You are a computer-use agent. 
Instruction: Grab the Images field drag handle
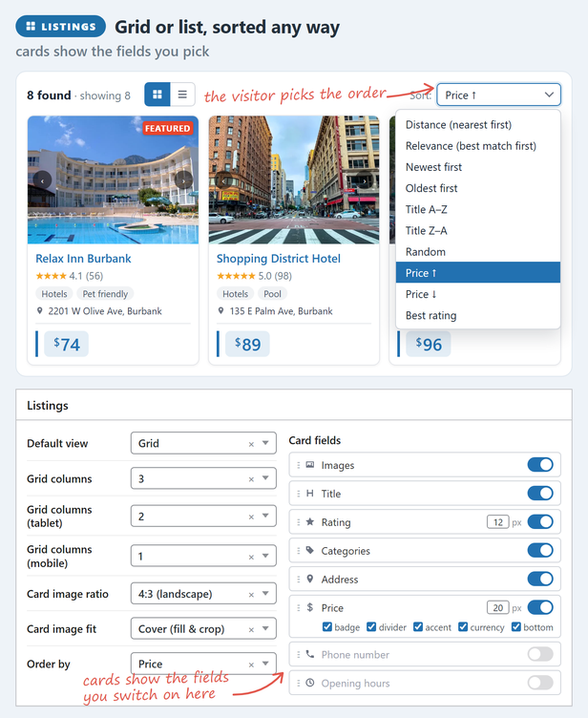[298, 465]
